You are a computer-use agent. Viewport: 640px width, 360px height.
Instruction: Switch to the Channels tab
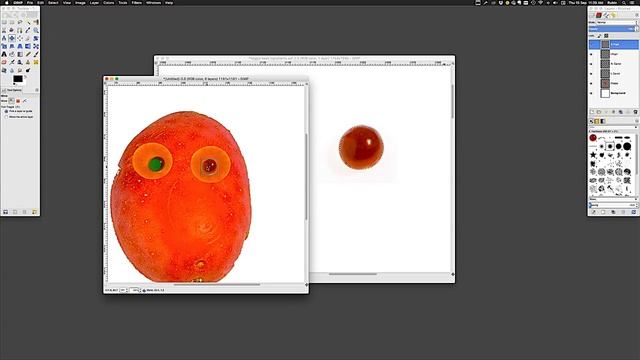(x=599, y=15)
